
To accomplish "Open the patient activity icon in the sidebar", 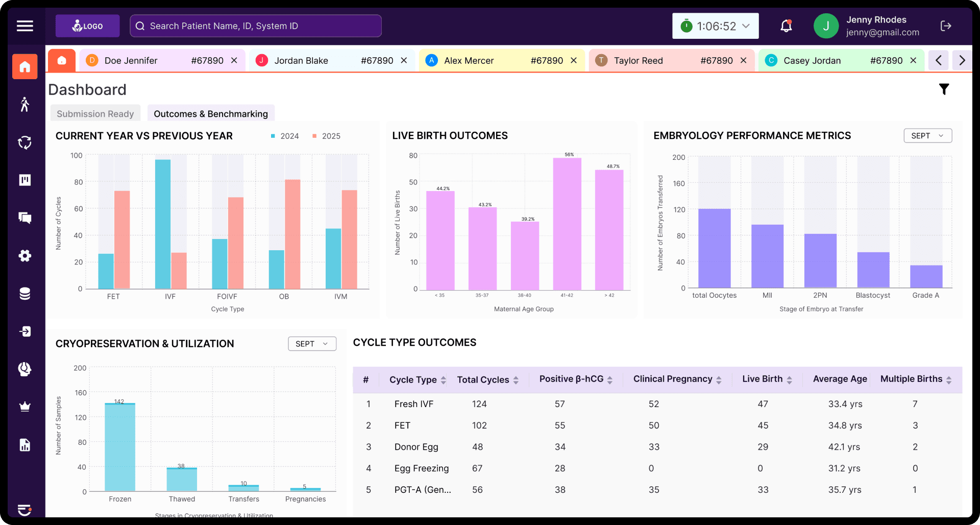I will [24, 104].
